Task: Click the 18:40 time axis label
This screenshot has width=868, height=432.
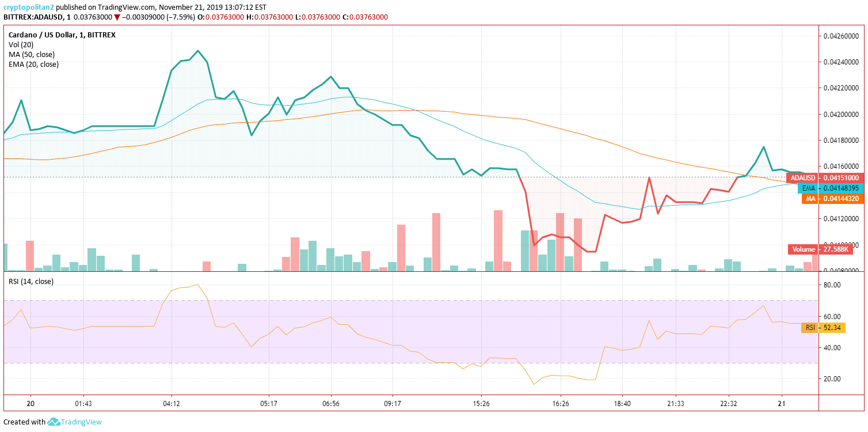Action: [622, 403]
